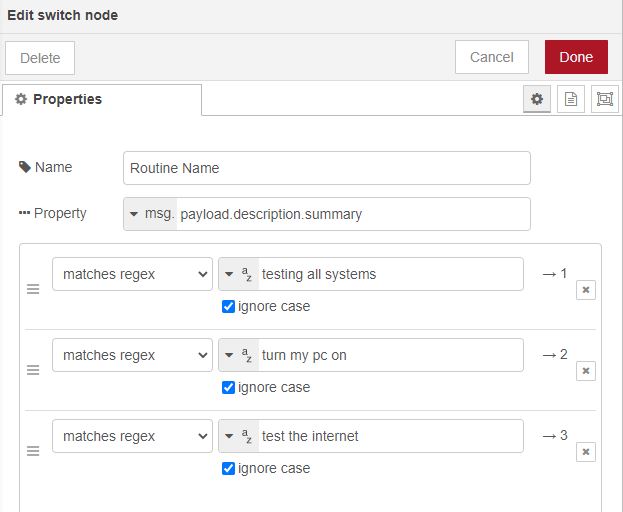623x512 pixels.
Task: Remove the 'turn my pc on' rule
Action: (x=586, y=371)
